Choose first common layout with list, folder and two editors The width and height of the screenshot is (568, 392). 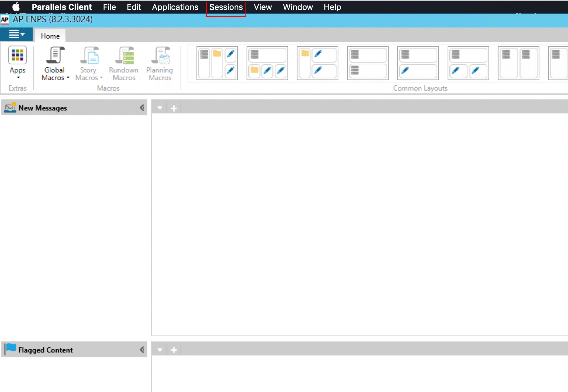point(217,63)
